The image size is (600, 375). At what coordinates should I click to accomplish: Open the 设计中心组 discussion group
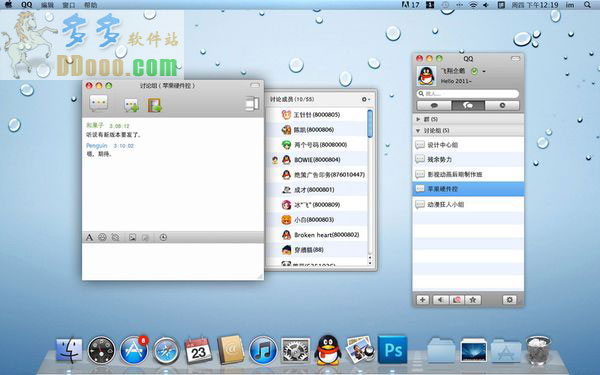[x=468, y=145]
